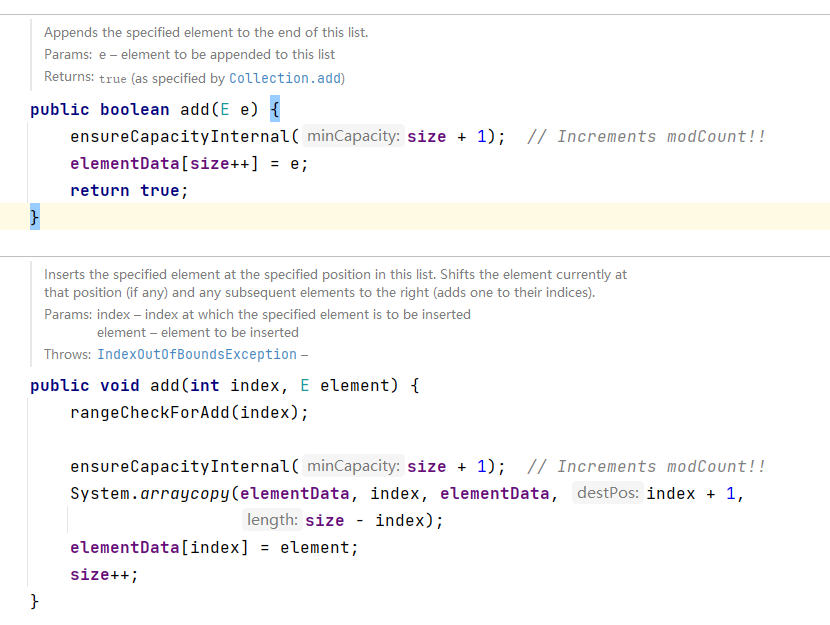Screen dimensions: 830x625
Task: Click the final closing brace of void add
Action: point(34,601)
